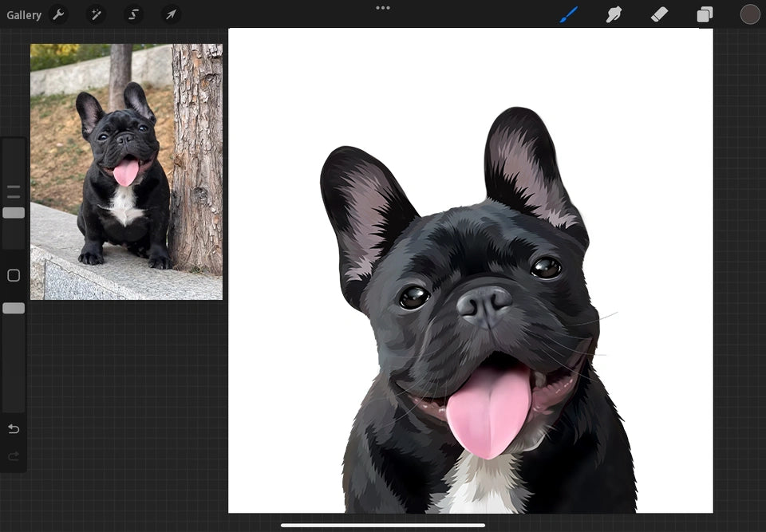Viewport: 766px width, 532px height.
Task: Tap the reference photo of the dog
Action: point(126,171)
